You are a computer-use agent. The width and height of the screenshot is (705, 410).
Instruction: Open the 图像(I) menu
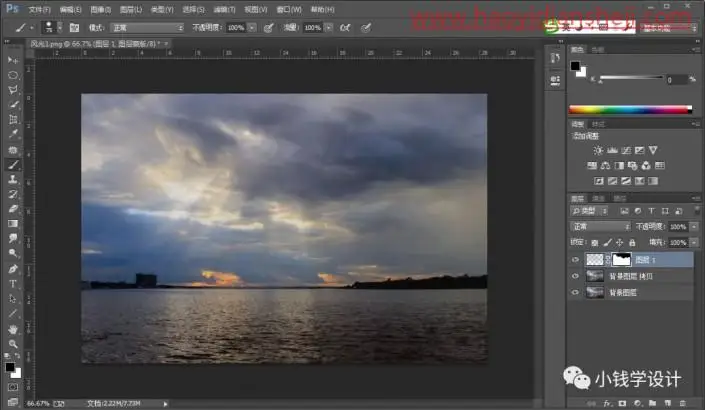100,9
